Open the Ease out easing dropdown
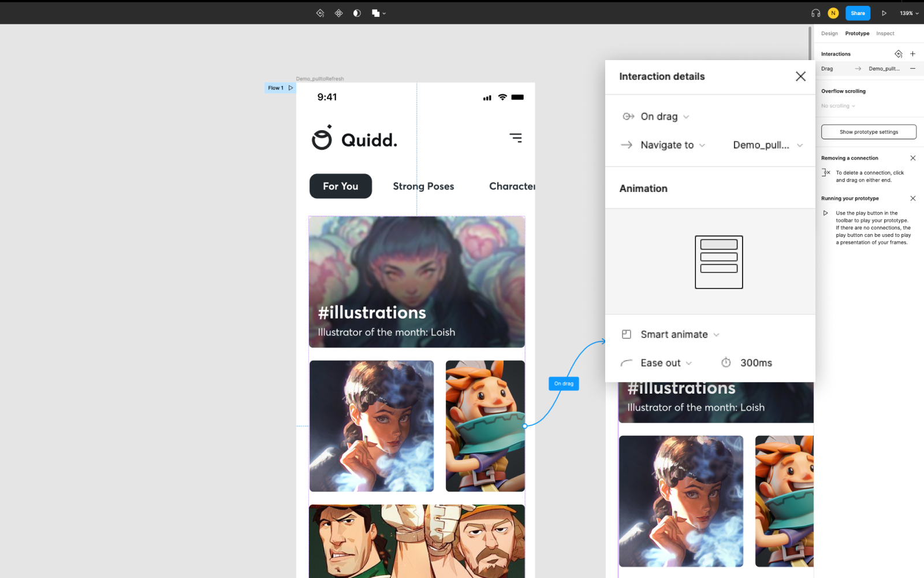Image resolution: width=924 pixels, height=578 pixels. [x=666, y=363]
